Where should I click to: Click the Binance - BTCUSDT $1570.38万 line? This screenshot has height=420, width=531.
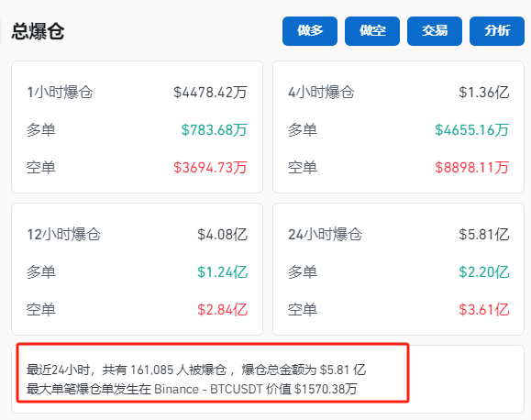coord(192,389)
